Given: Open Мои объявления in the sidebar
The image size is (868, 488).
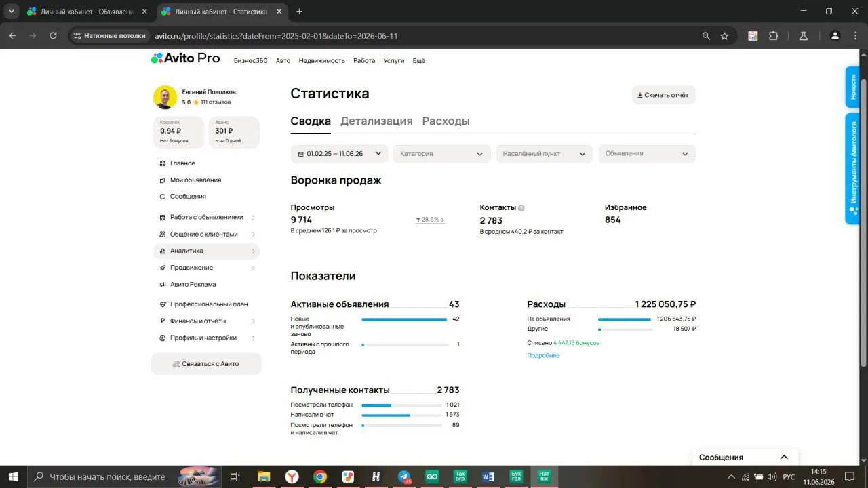Looking at the screenshot, I should pyautogui.click(x=195, y=180).
